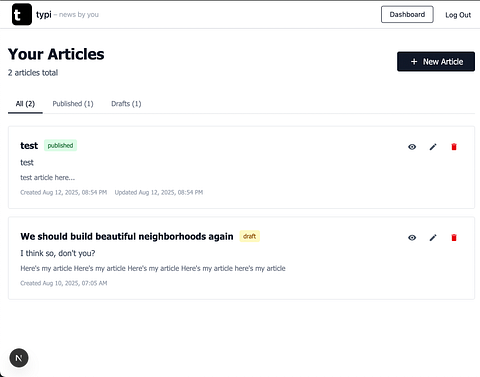The height and width of the screenshot is (377, 480).
Task: View the 'test' article via eye icon
Action: tap(412, 147)
